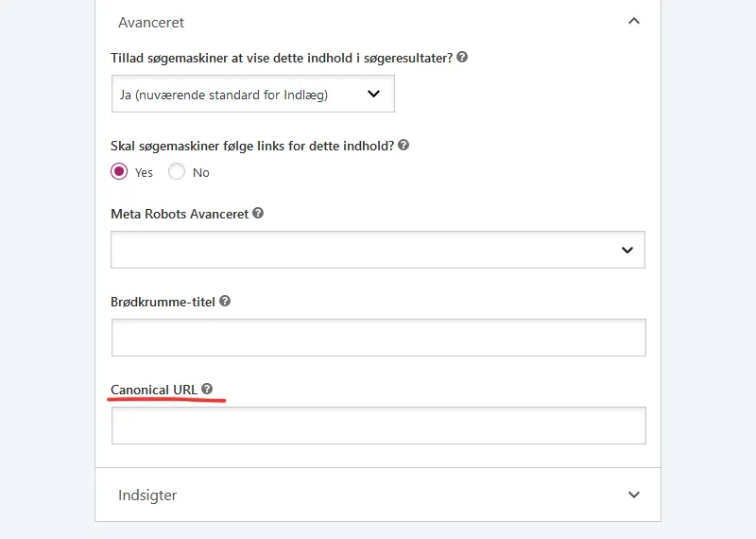
Task: Click the Avanceret section heading text
Action: (x=151, y=23)
